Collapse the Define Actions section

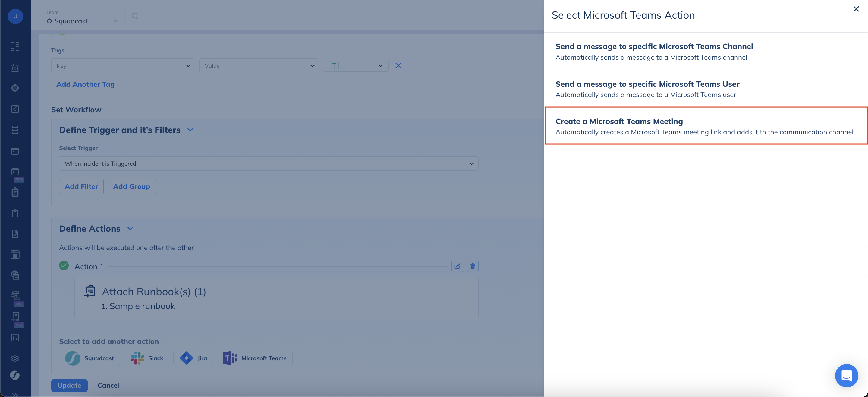click(130, 229)
